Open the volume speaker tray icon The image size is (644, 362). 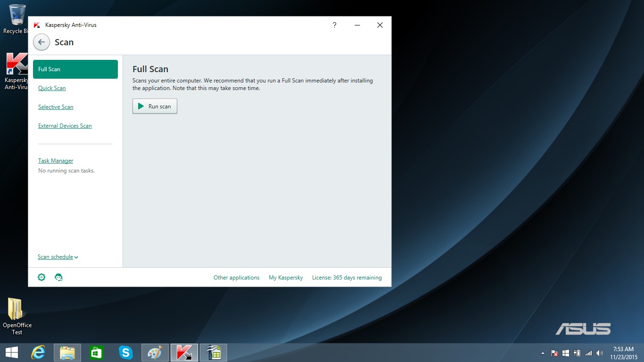(x=599, y=353)
